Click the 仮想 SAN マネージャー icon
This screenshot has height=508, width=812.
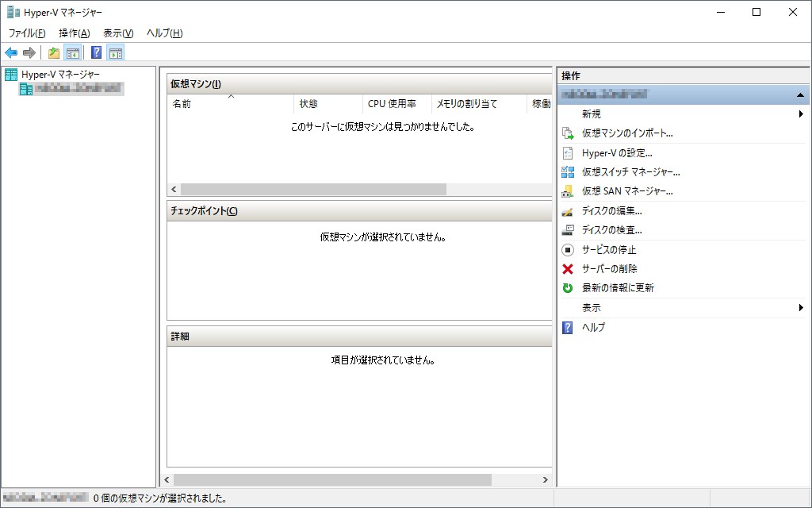(x=568, y=191)
